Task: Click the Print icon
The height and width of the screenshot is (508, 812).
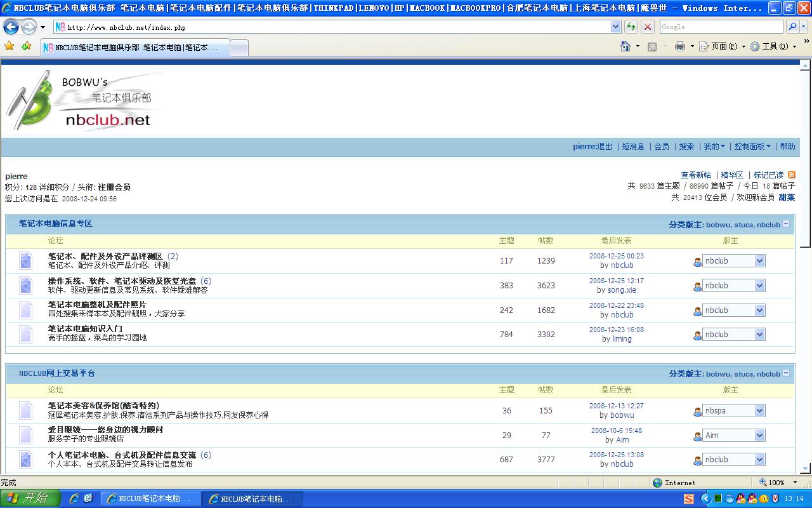Action: click(680, 46)
